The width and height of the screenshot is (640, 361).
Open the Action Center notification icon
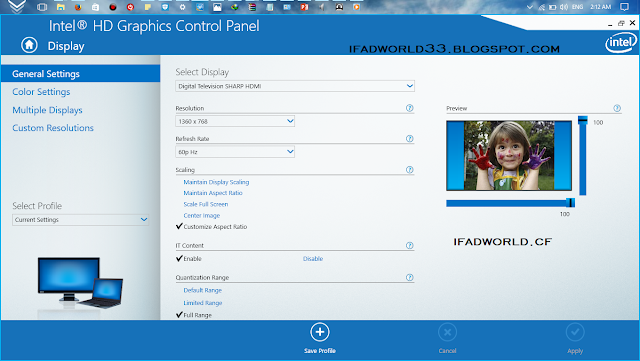[x=624, y=7]
